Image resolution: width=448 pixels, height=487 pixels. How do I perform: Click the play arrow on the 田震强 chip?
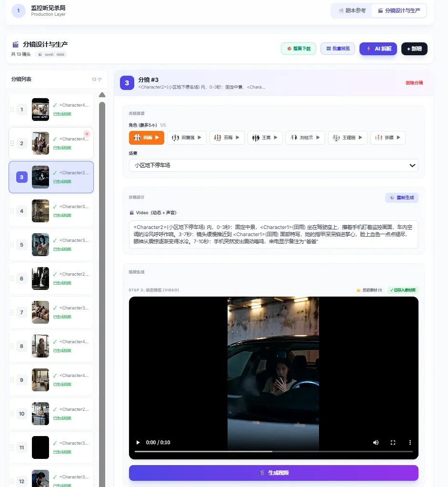pyautogui.click(x=199, y=137)
